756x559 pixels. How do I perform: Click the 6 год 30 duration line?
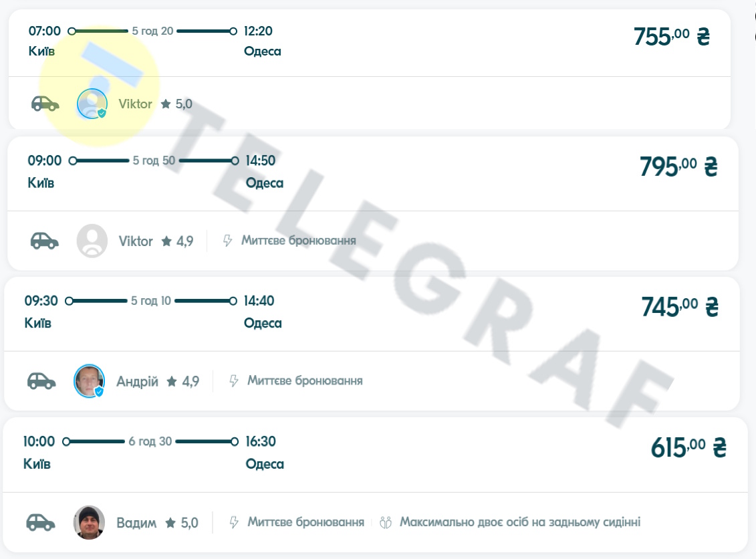coord(150,441)
